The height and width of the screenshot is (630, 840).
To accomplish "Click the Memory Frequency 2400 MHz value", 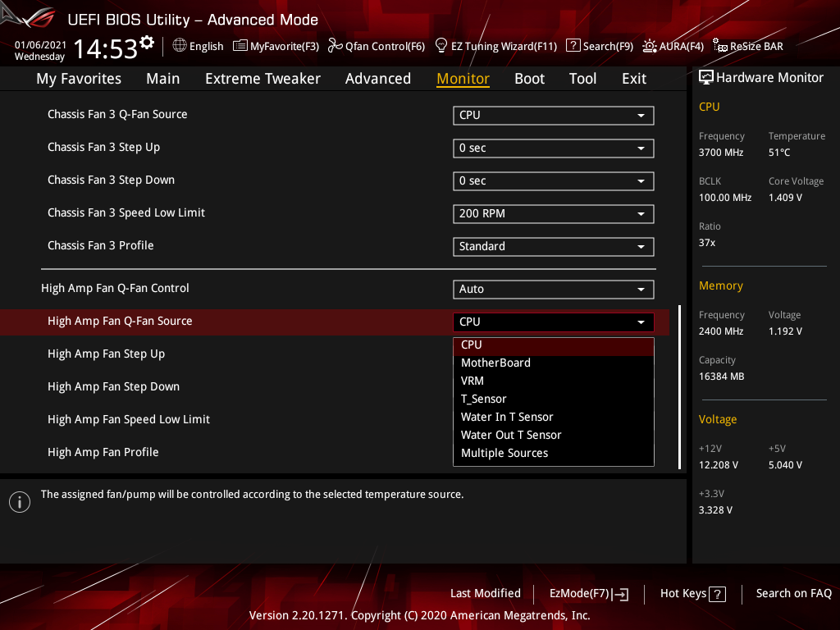I will [720, 331].
